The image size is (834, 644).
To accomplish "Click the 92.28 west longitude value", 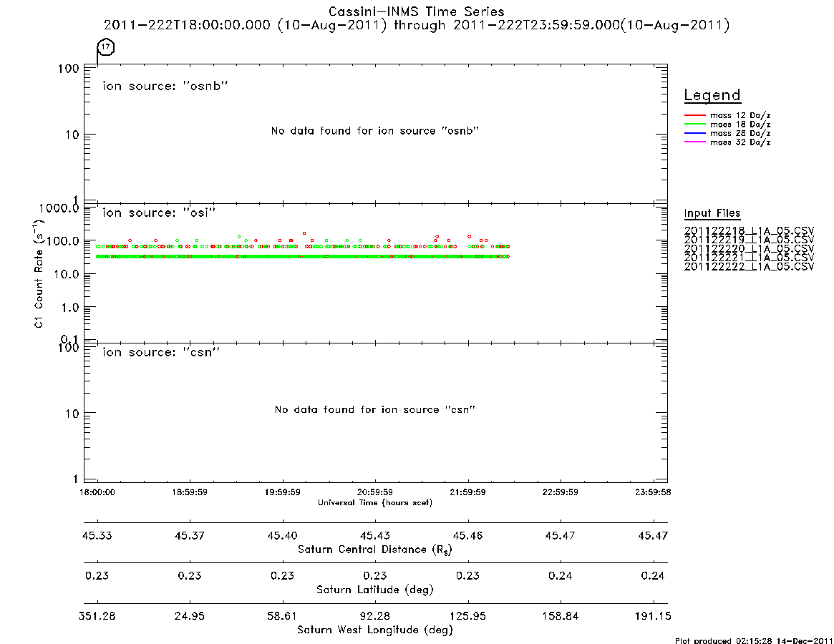I will [375, 616].
